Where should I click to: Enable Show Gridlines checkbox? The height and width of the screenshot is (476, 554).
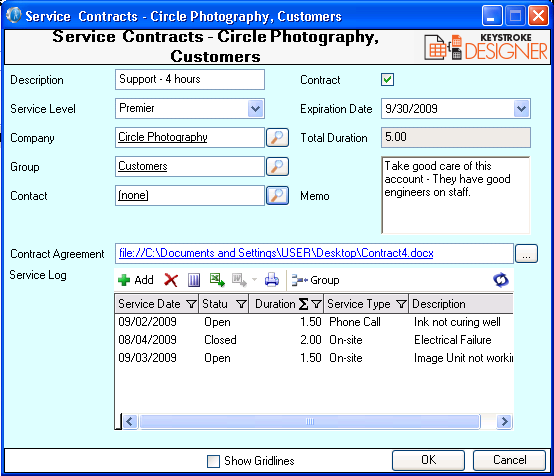tap(213, 461)
